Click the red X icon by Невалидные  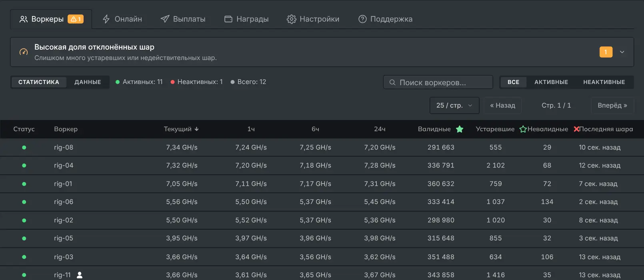tap(576, 129)
